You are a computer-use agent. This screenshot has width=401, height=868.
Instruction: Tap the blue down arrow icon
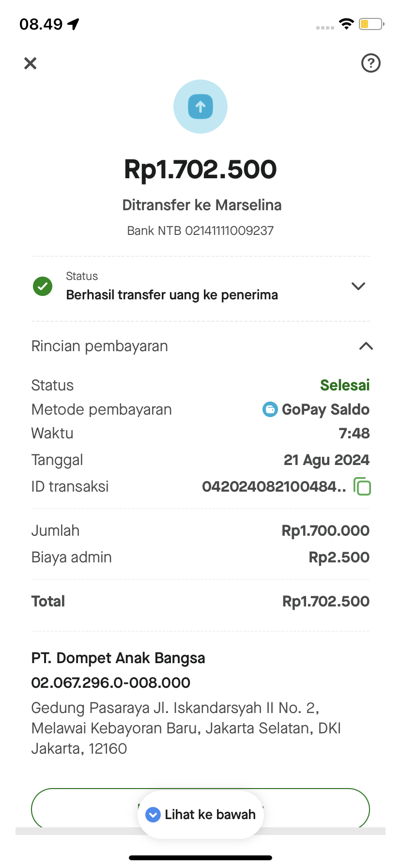[x=153, y=815]
